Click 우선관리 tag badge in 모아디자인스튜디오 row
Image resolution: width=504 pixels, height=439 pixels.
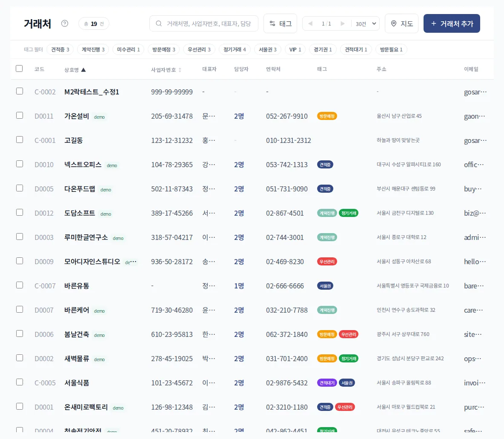[x=327, y=262]
